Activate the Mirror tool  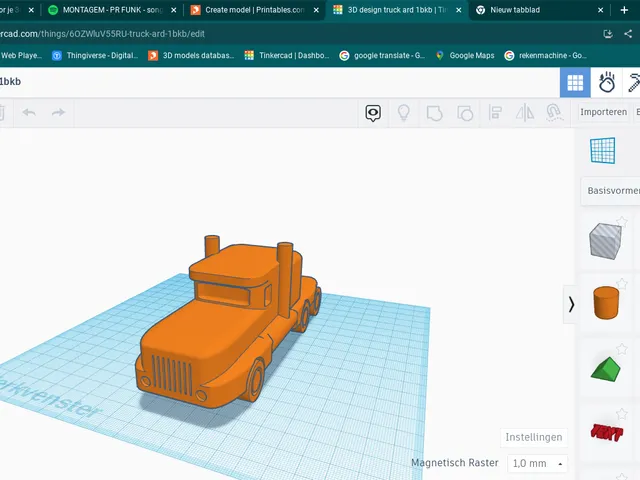(525, 113)
